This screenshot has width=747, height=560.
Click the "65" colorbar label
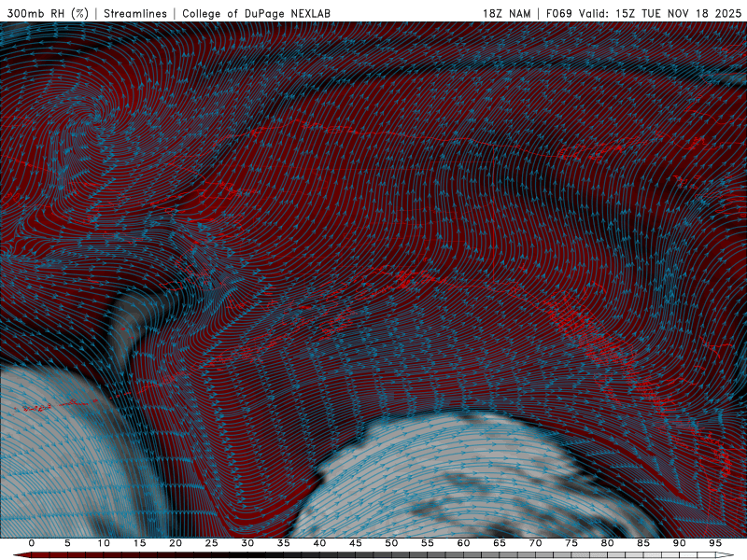tap(500, 543)
